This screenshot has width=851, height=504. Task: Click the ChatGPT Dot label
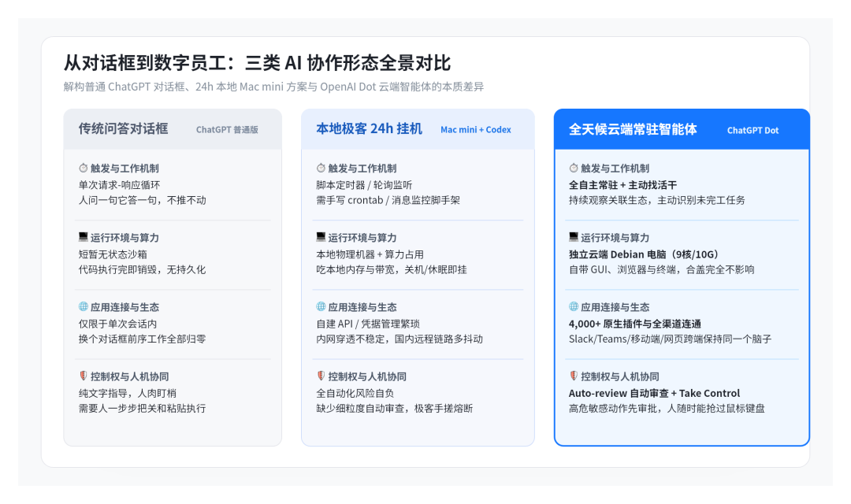coord(753,130)
